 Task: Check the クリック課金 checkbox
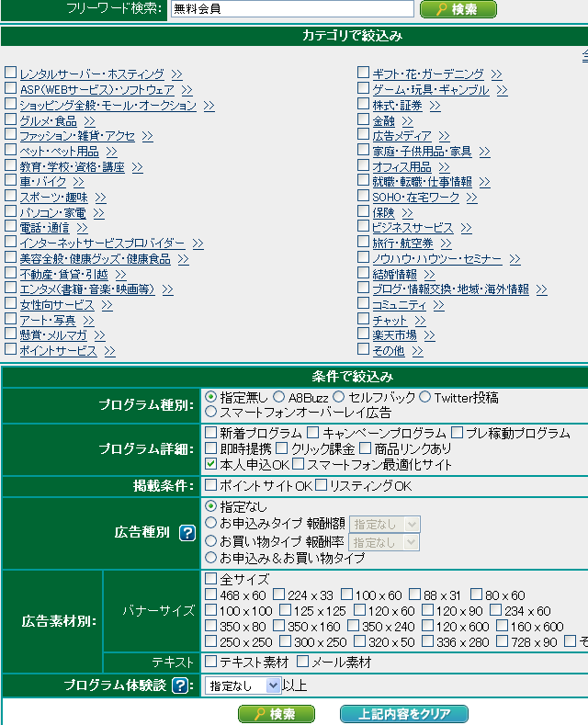click(x=281, y=448)
